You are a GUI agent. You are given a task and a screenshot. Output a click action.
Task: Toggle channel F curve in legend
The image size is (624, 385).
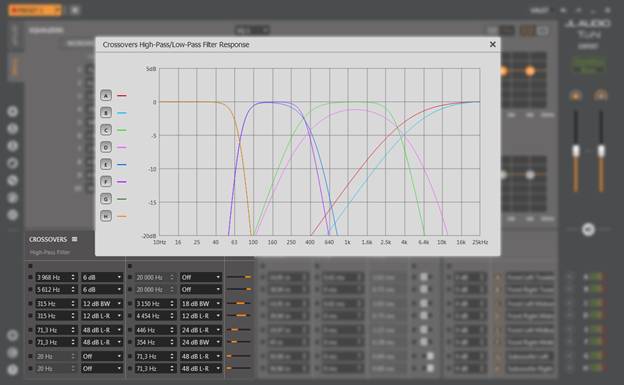(x=105, y=182)
